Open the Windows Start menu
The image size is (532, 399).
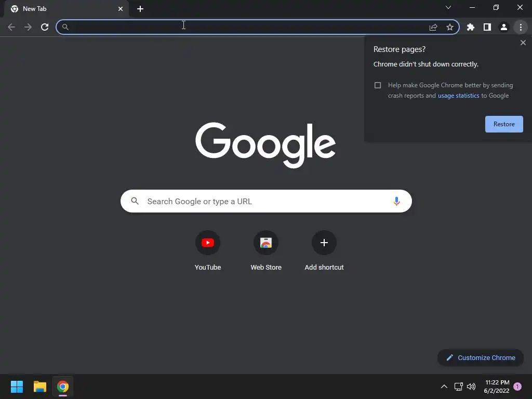17,387
